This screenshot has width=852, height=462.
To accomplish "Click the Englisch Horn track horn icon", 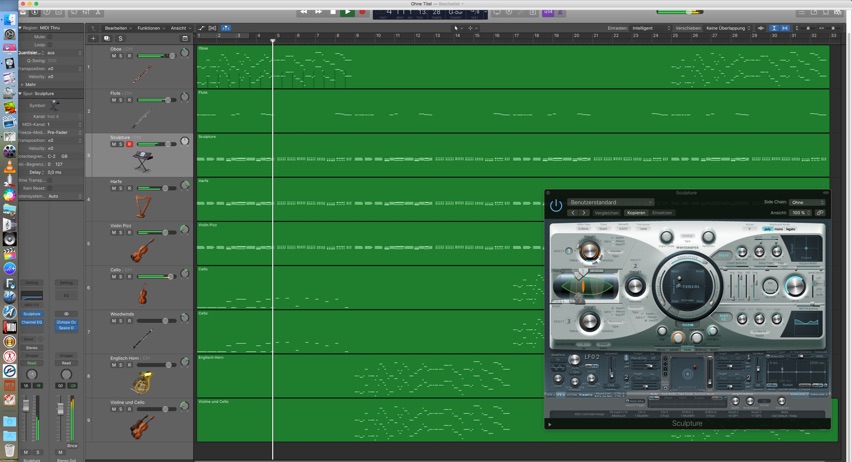I will click(142, 383).
